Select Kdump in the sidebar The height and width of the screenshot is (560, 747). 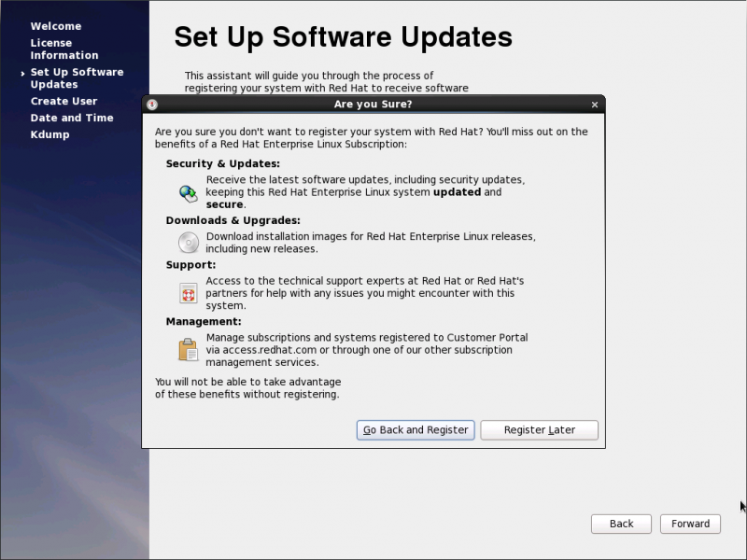pyautogui.click(x=49, y=134)
